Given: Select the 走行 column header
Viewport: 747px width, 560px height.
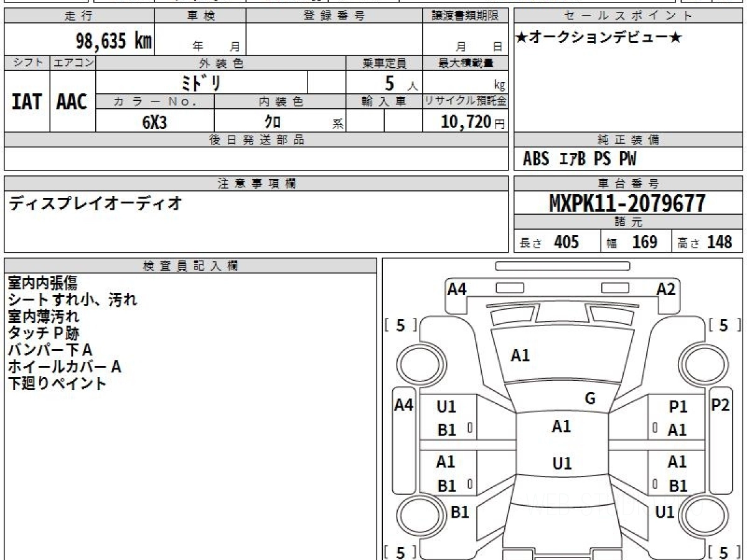Looking at the screenshot, I should tap(79, 16).
